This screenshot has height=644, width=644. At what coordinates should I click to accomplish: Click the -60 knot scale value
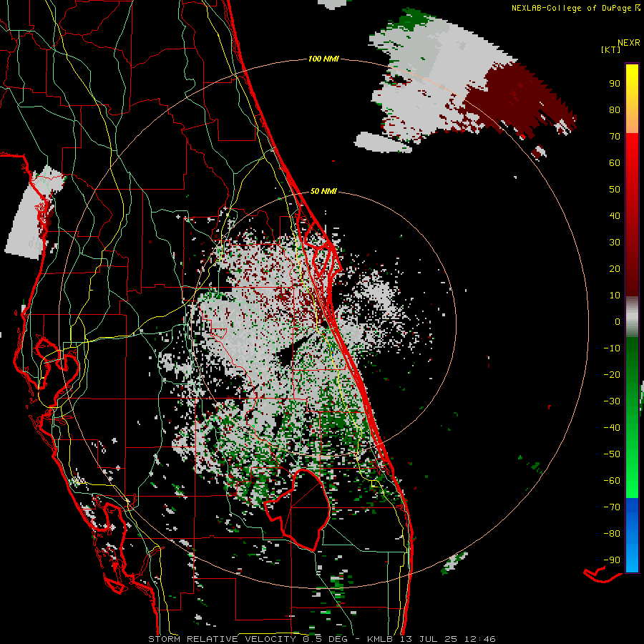(x=612, y=481)
